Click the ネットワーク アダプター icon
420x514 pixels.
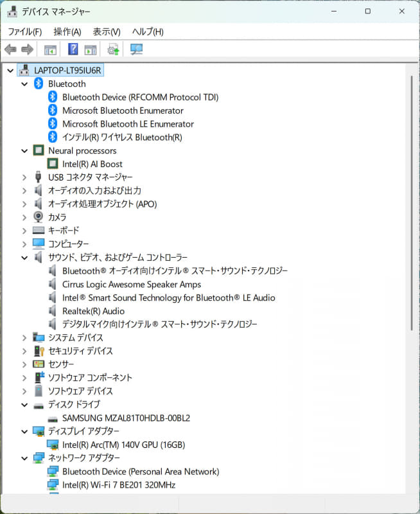coord(39,458)
